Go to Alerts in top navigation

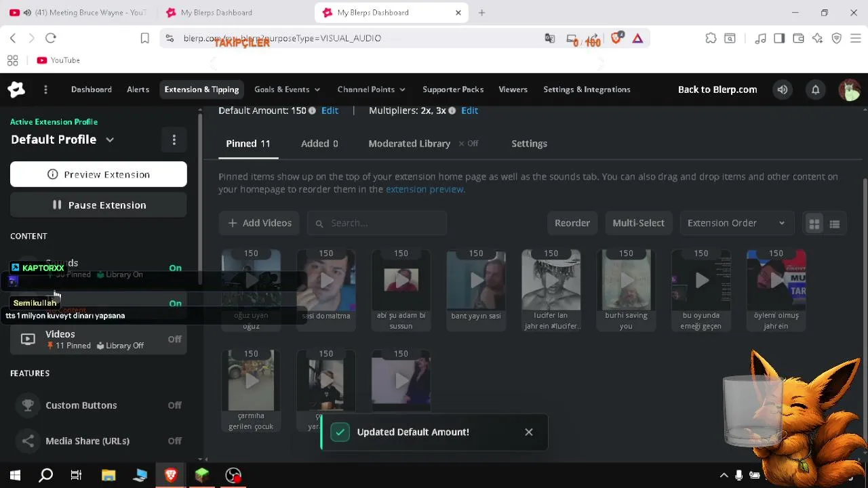tap(138, 89)
